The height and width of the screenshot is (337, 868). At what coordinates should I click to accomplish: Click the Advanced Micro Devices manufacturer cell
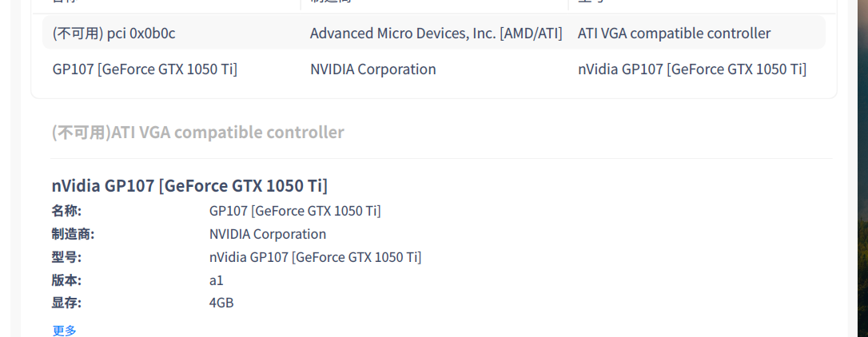[x=436, y=34]
